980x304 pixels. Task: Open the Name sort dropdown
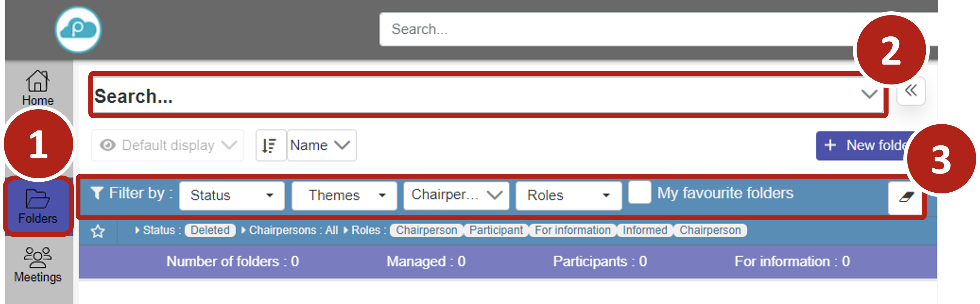[321, 145]
